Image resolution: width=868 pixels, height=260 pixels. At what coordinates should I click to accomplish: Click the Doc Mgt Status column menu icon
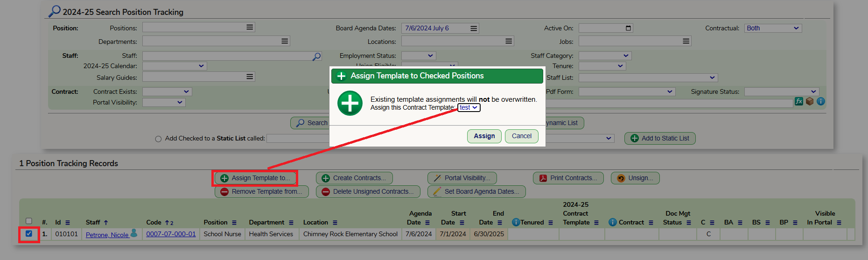689,223
